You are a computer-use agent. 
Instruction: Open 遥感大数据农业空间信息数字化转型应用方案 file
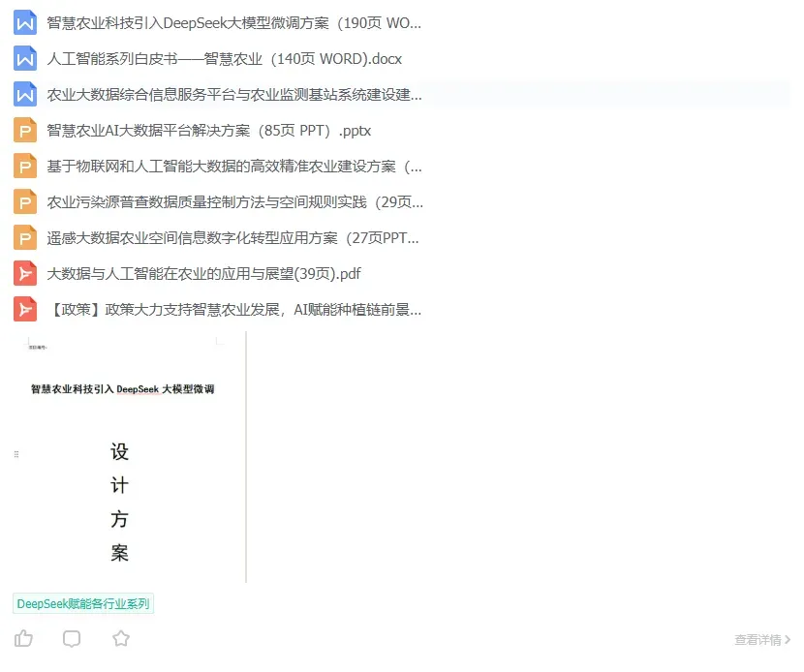[232, 238]
